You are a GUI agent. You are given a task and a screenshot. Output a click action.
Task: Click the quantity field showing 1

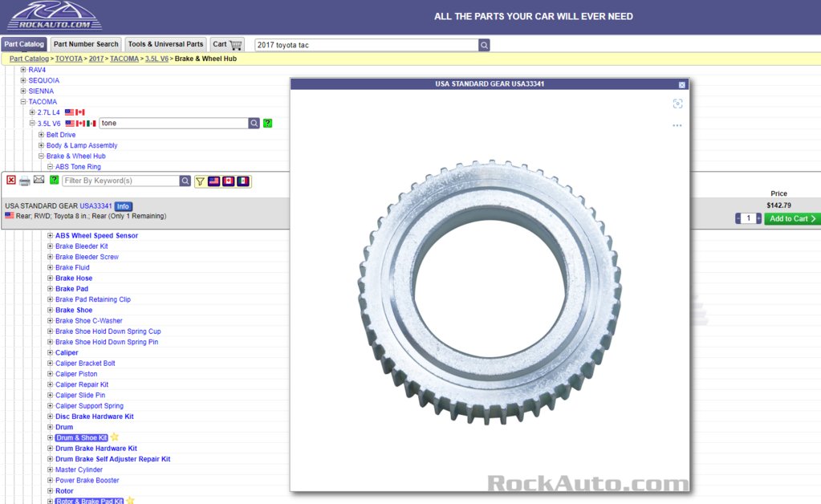pyautogui.click(x=748, y=219)
